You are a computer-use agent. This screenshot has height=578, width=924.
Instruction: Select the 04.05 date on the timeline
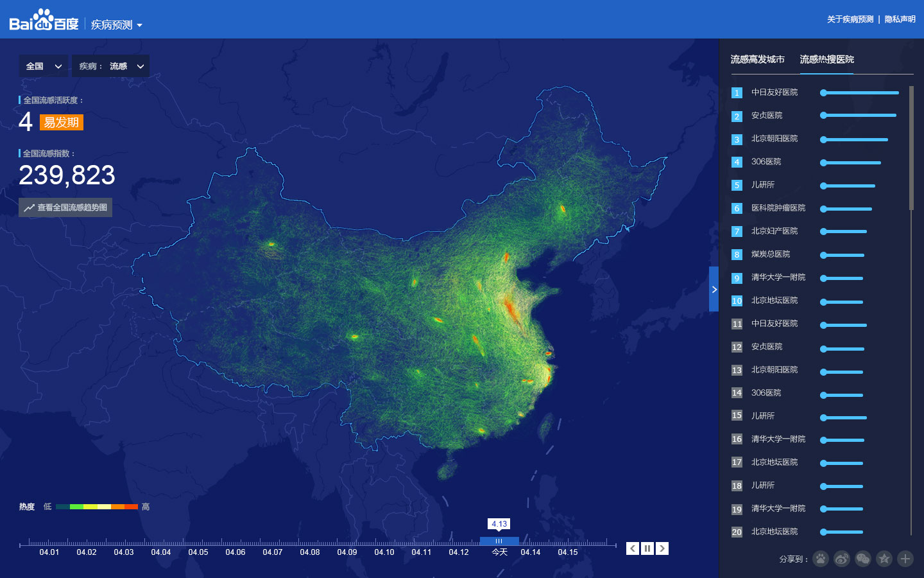click(x=198, y=552)
